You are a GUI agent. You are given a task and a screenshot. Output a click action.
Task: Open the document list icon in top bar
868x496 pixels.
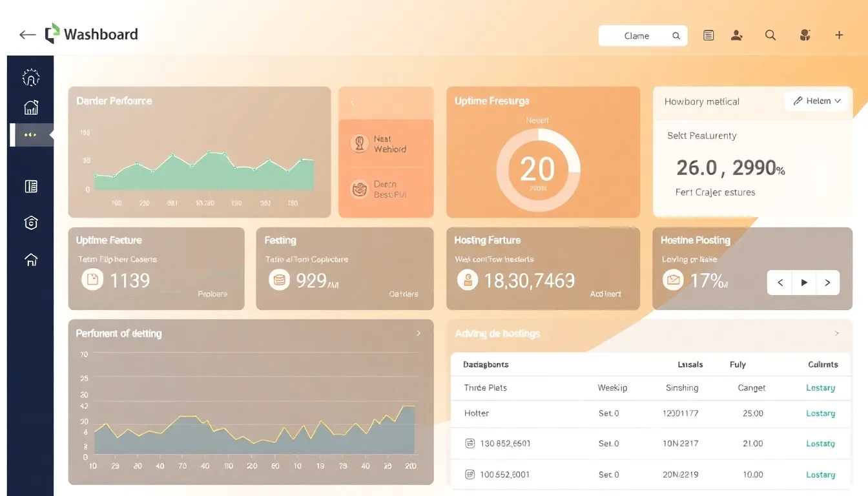point(708,36)
